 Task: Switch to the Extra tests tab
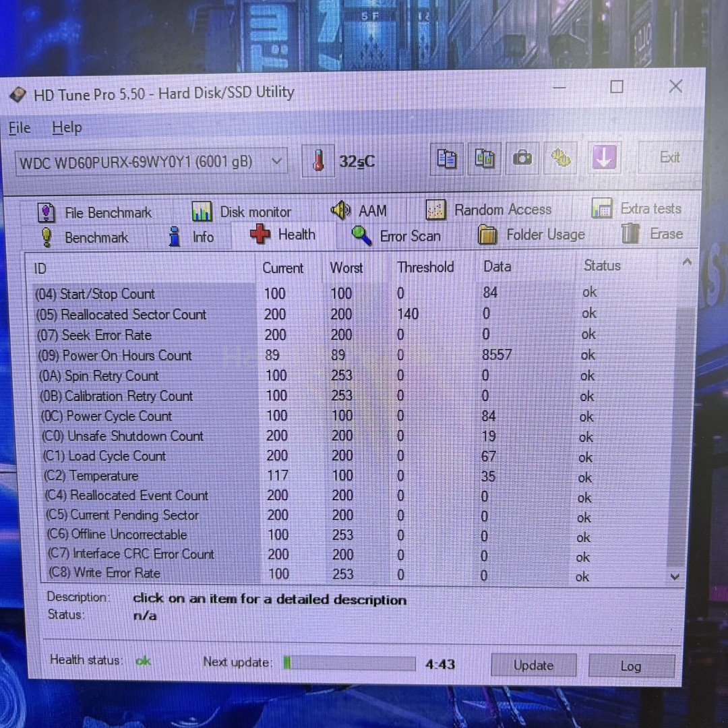(x=637, y=208)
